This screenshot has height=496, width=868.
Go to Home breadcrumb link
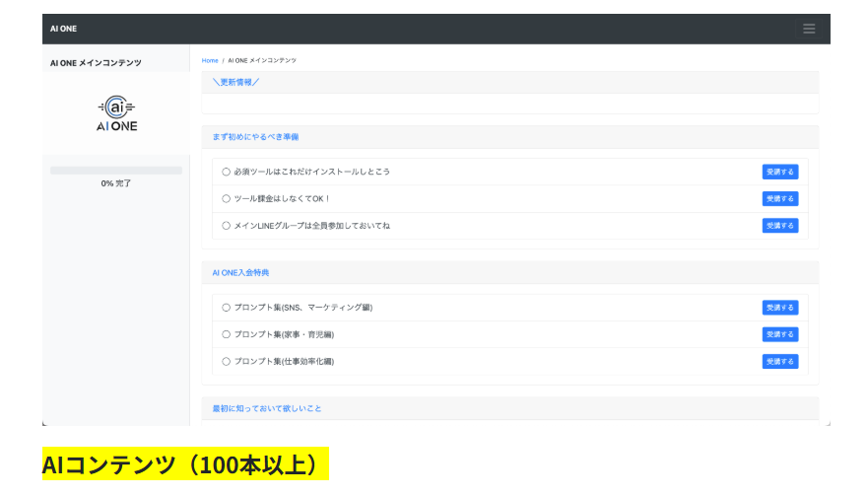210,60
